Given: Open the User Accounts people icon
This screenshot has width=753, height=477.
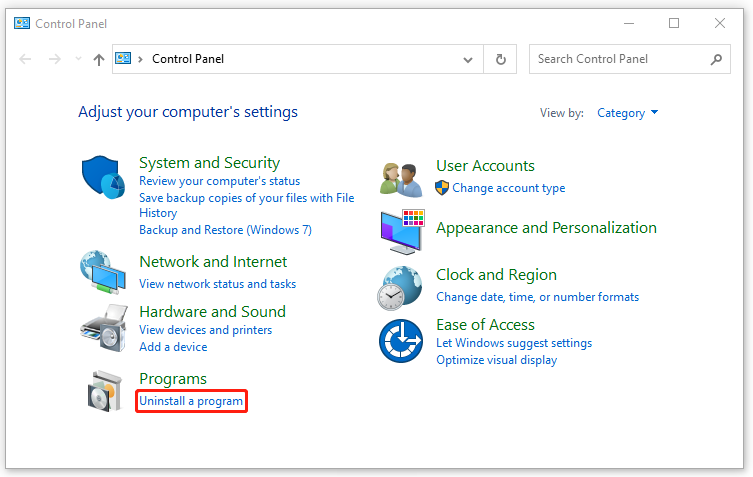Looking at the screenshot, I should pos(401,180).
